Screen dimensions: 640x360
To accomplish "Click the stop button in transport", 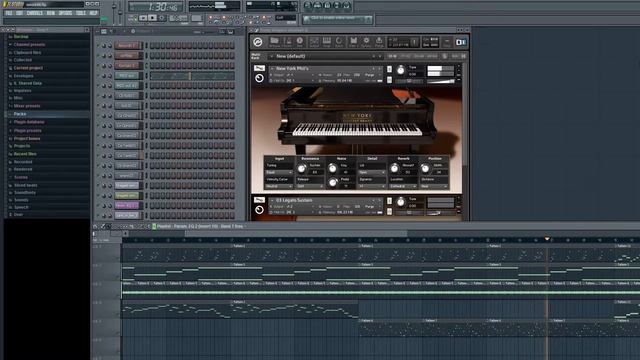I will tap(152, 18).
